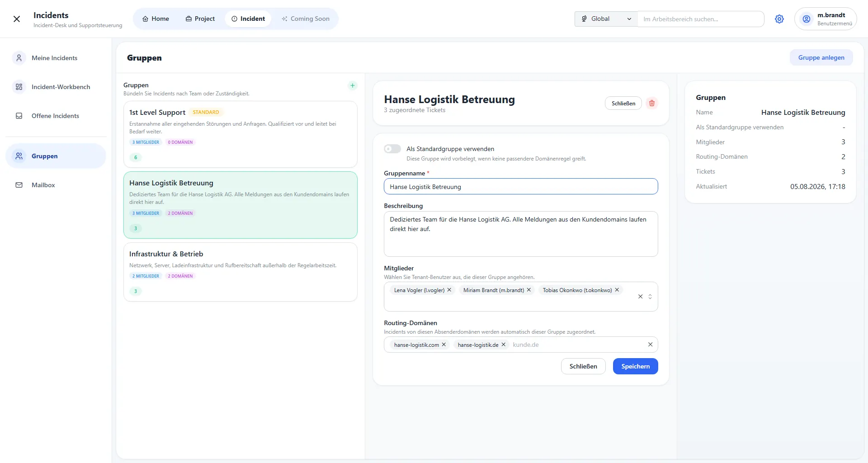Click the 0 Domänen badge of 1st Level Support

point(180,142)
